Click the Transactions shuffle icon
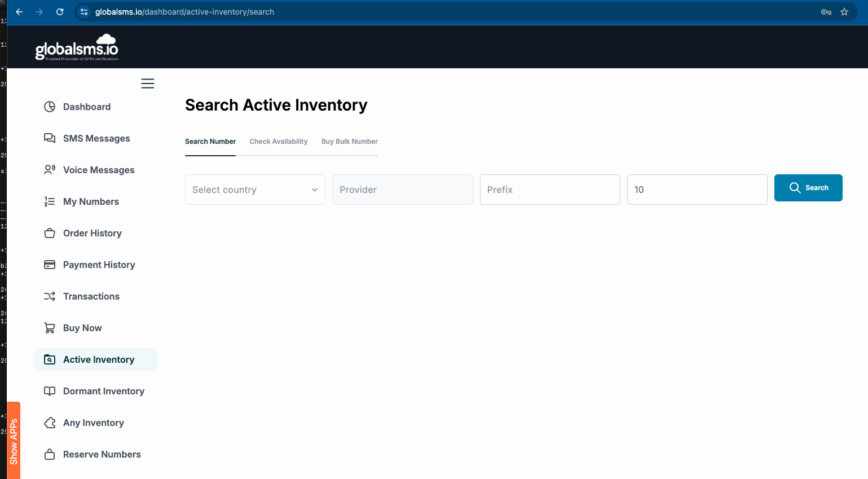This screenshot has height=479, width=868. coord(50,296)
